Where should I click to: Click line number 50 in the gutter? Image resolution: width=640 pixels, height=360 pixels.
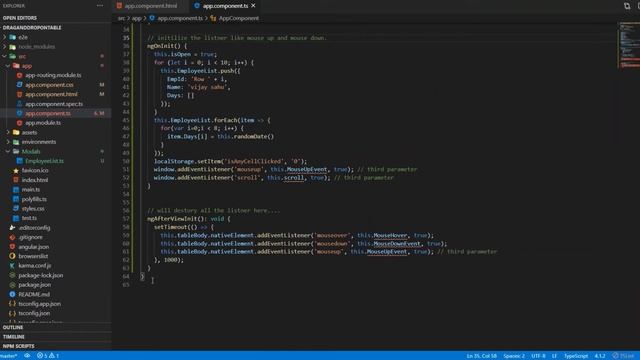126,162
